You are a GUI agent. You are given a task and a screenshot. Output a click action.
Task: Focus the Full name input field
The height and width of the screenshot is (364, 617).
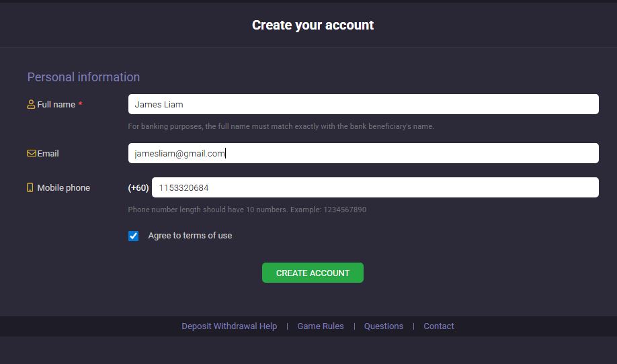click(363, 104)
